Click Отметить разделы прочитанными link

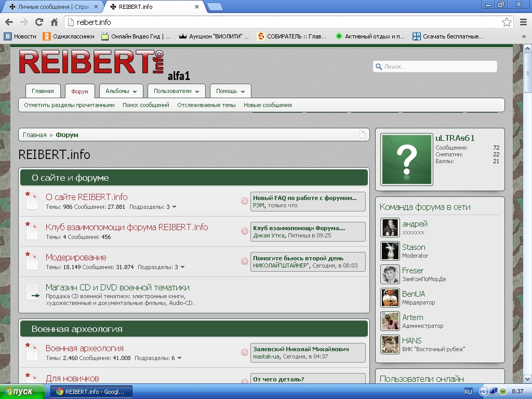pos(69,105)
